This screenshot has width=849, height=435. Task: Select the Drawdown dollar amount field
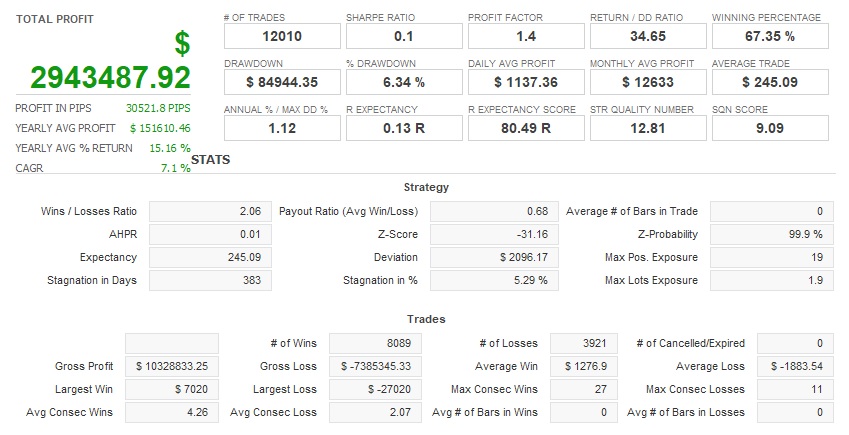282,82
